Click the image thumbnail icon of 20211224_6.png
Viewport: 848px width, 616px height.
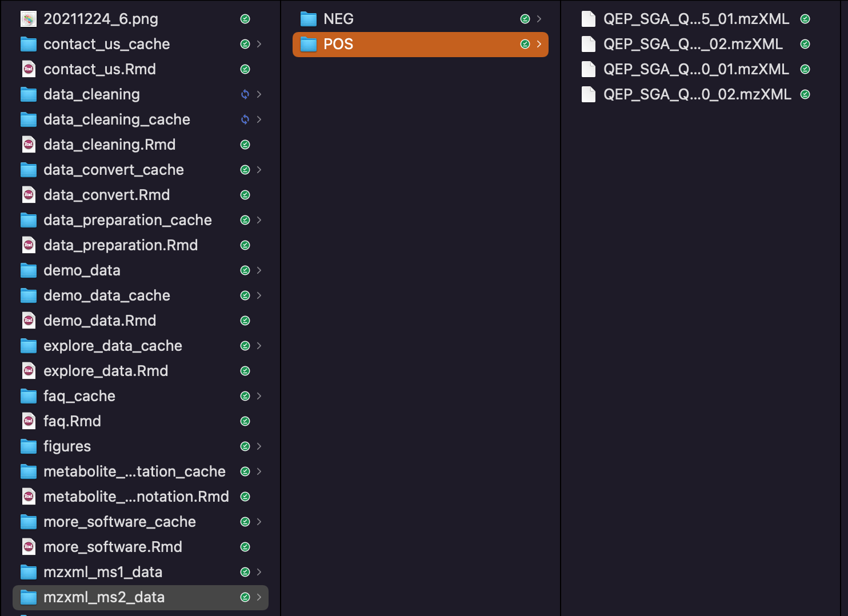point(28,18)
